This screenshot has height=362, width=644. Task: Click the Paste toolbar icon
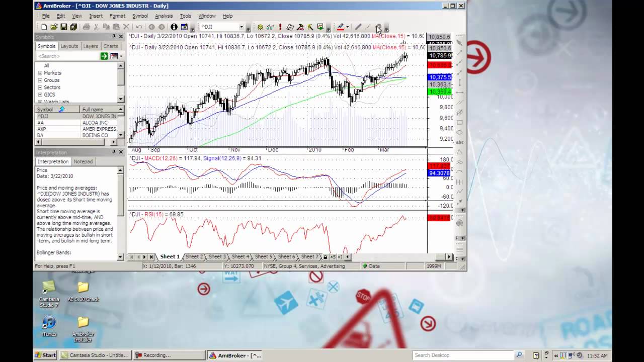116,27
